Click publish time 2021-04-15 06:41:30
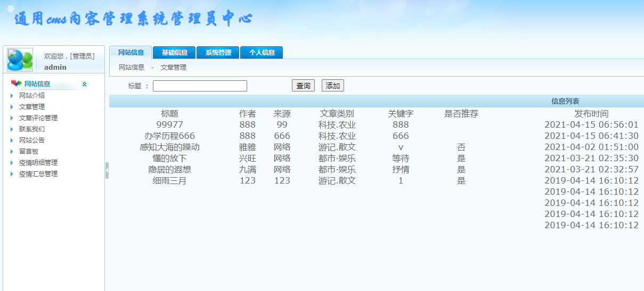This screenshot has height=291, width=644. pyautogui.click(x=591, y=136)
